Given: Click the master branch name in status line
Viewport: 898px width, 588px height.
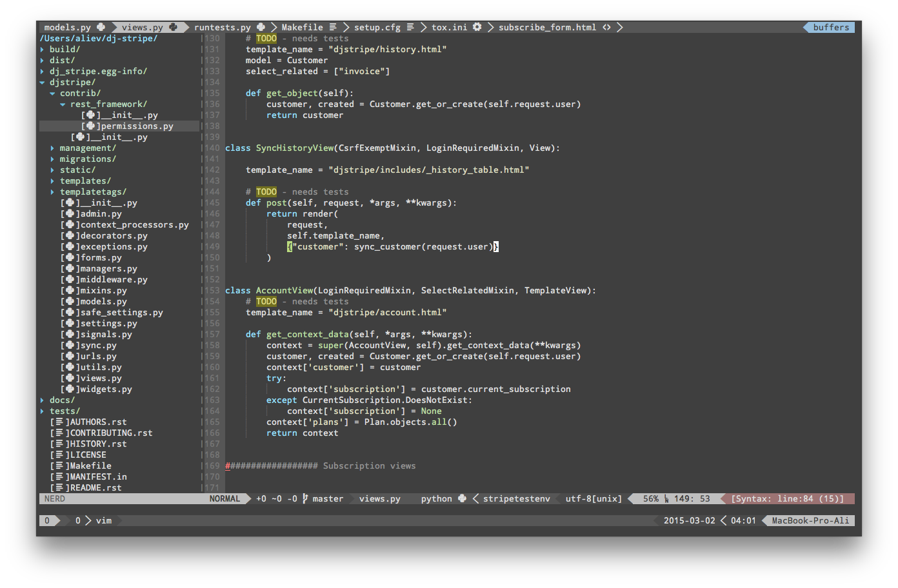Looking at the screenshot, I should point(328,498).
